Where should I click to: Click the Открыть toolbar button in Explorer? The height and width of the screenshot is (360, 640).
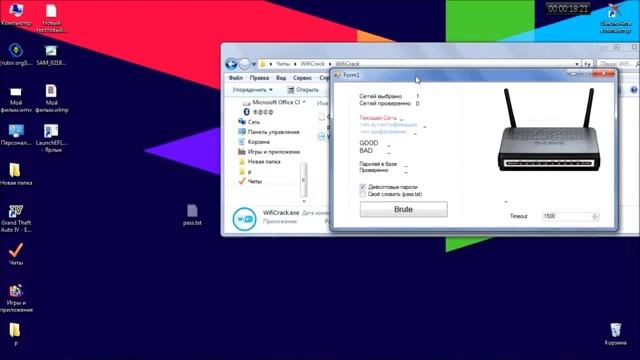point(303,90)
